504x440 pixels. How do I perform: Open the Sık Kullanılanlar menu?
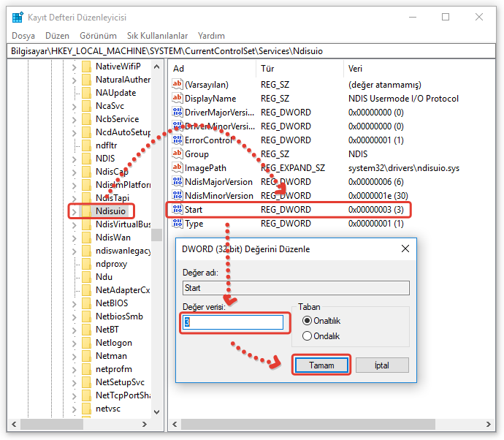(157, 36)
